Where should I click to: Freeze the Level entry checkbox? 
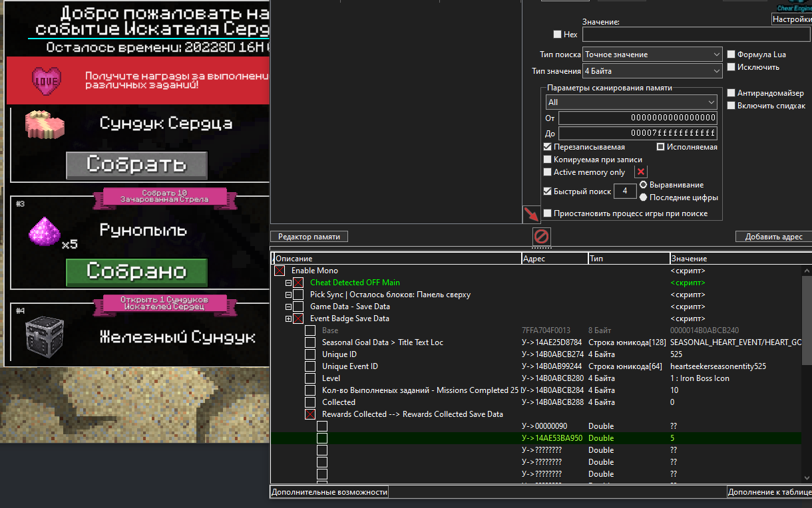310,378
